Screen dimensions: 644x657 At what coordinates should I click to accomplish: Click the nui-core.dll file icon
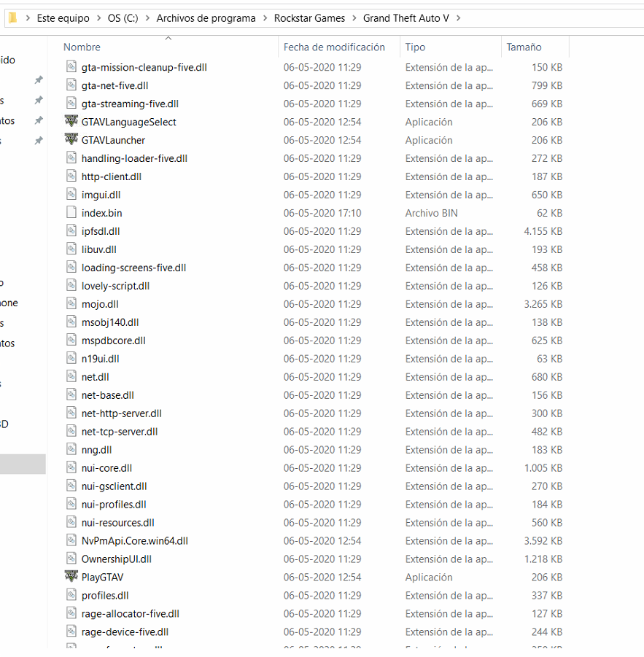pos(71,467)
